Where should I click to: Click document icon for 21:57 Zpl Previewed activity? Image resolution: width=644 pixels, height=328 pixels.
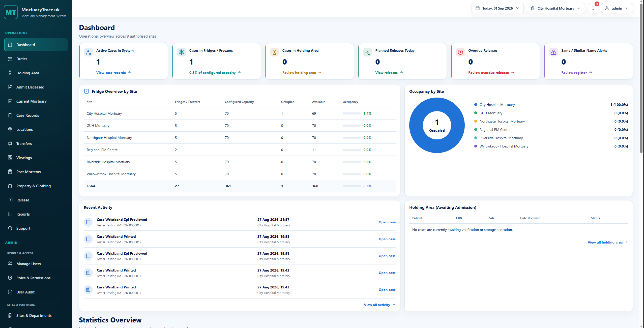pos(88,222)
